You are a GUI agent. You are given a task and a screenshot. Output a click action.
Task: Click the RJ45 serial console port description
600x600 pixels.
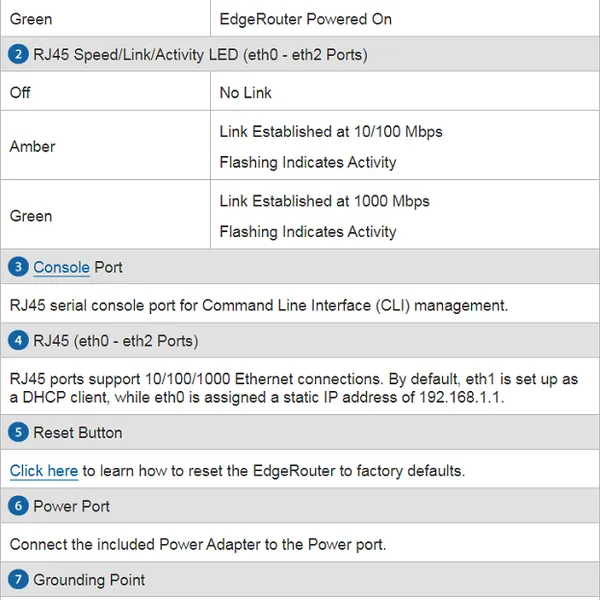(259, 305)
